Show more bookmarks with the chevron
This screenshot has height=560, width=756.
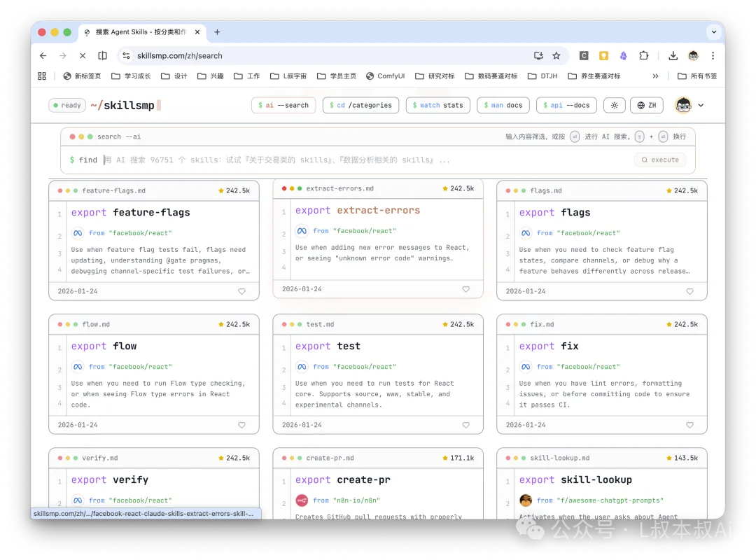[x=655, y=76]
